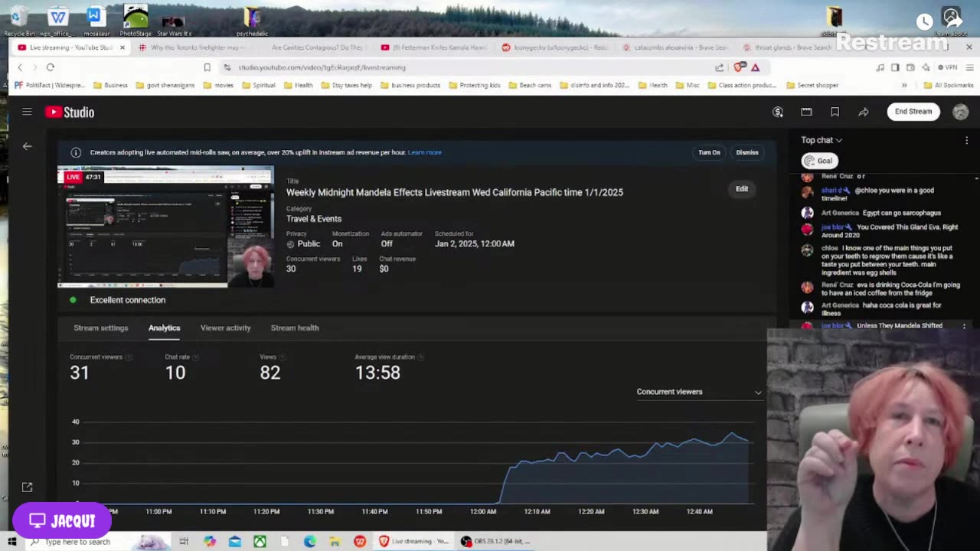
Task: Open Task View on the taskbar
Action: pyautogui.click(x=184, y=542)
